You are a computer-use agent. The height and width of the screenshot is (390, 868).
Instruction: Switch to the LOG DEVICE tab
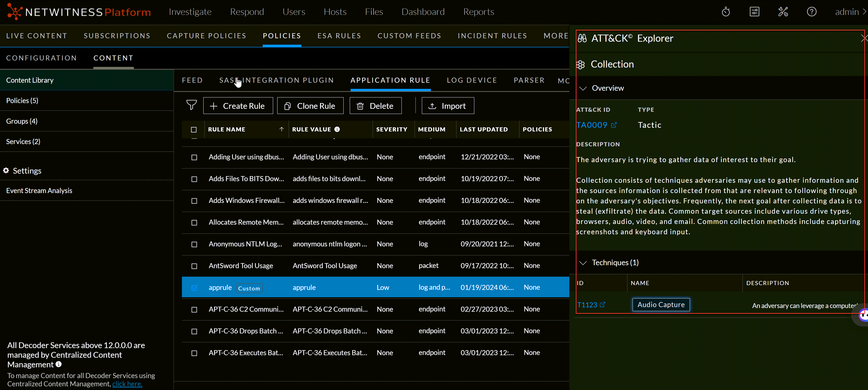472,80
